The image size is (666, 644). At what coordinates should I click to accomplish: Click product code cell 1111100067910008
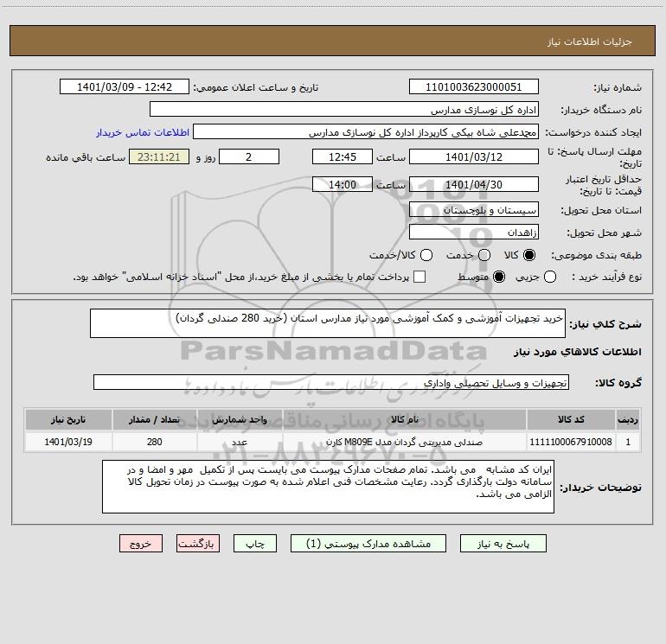click(x=571, y=442)
